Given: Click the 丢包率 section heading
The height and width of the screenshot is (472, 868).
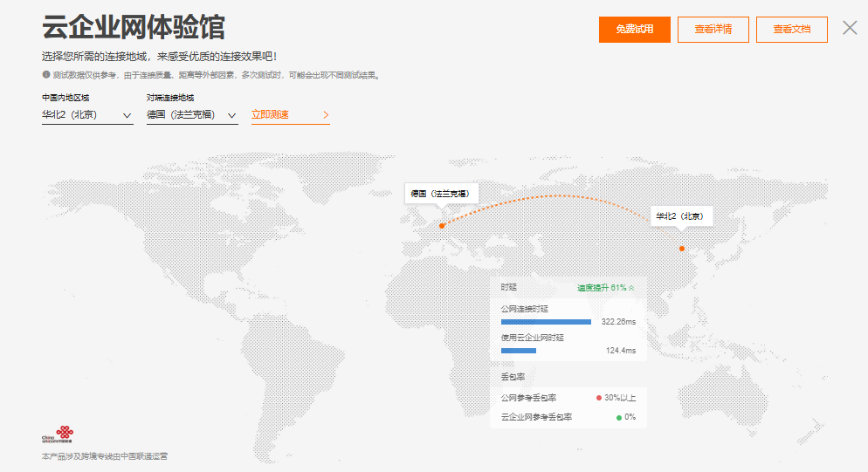Looking at the screenshot, I should [513, 377].
